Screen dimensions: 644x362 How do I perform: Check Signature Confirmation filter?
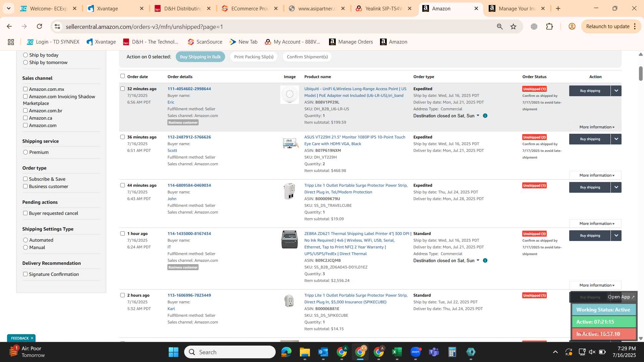click(25, 274)
